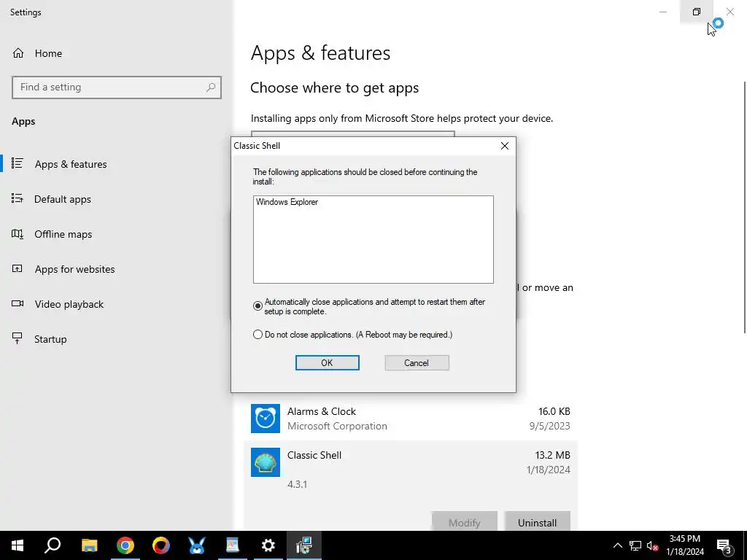Click the Startup sidebar icon
Viewport: 747px width, 560px height.
tap(18, 338)
